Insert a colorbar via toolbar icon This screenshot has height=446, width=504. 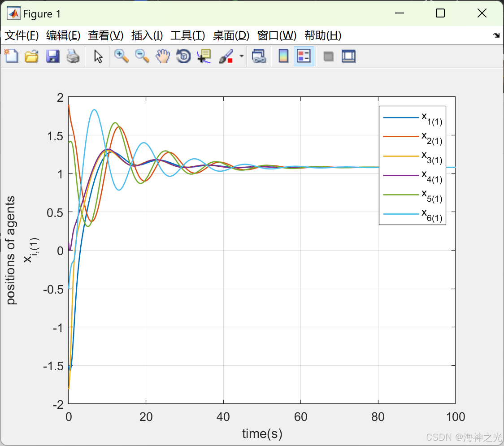[283, 56]
